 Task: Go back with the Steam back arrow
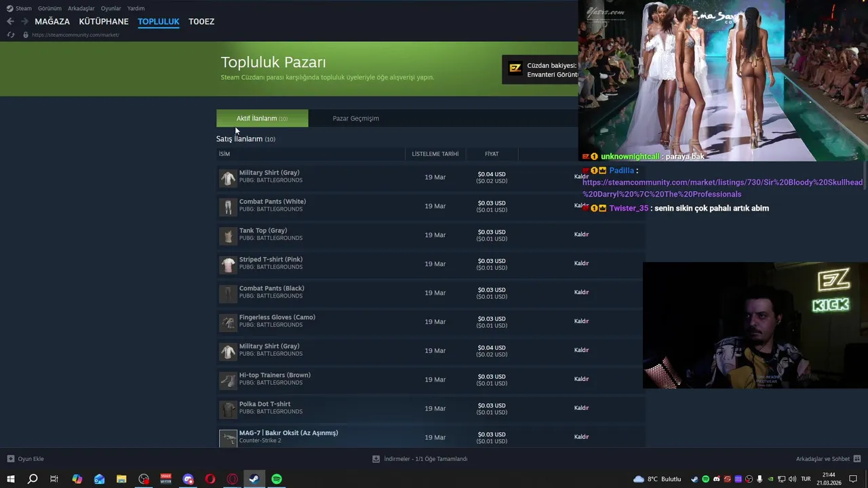10,22
